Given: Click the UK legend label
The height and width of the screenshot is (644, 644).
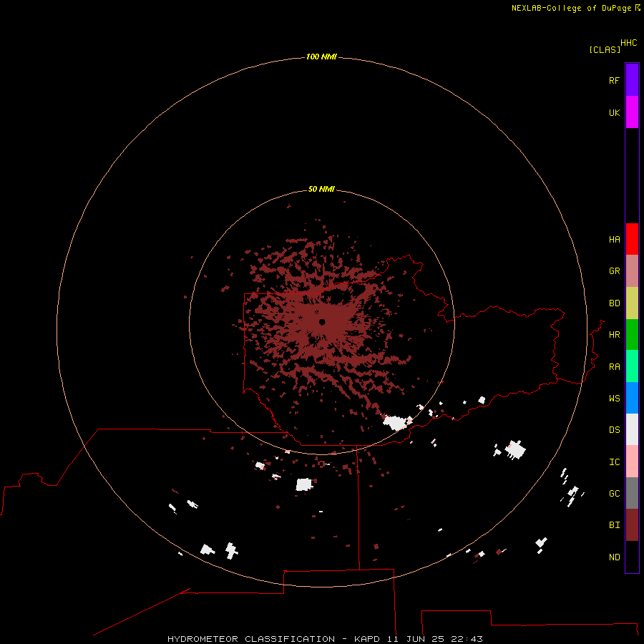Looking at the screenshot, I should (x=614, y=112).
